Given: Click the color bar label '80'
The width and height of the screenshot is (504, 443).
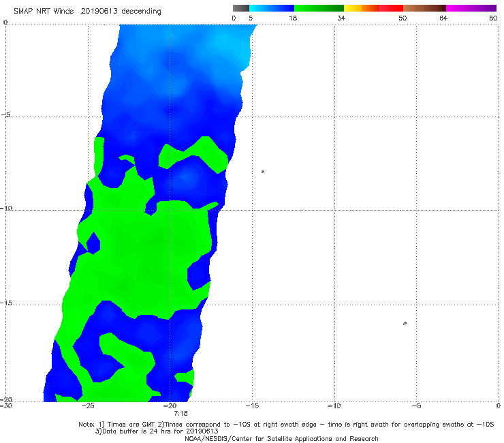Looking at the screenshot, I should point(493,18).
